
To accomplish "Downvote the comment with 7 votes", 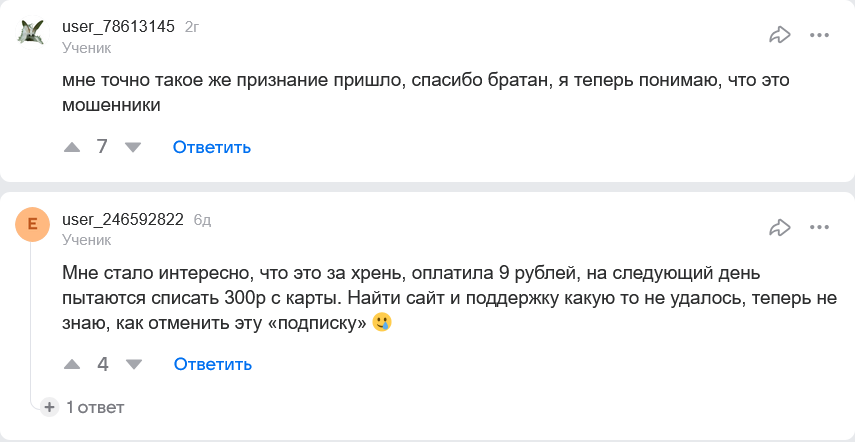I will [132, 147].
